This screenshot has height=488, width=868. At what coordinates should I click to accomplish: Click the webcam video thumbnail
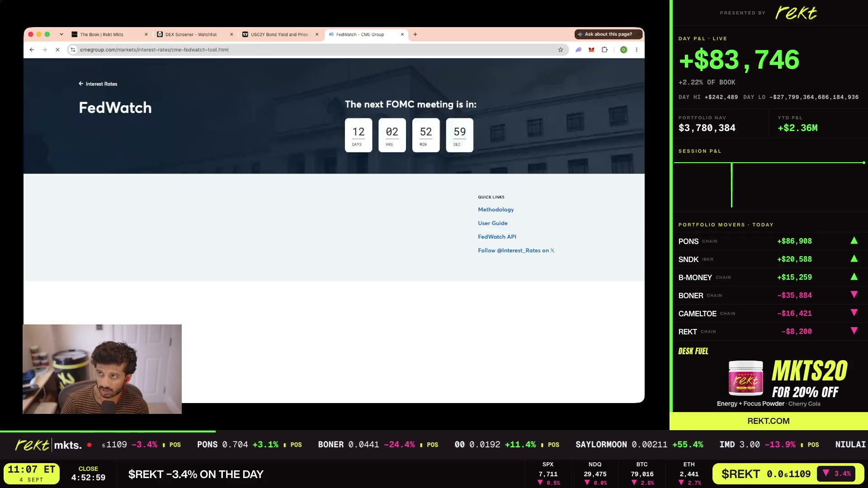point(102,369)
